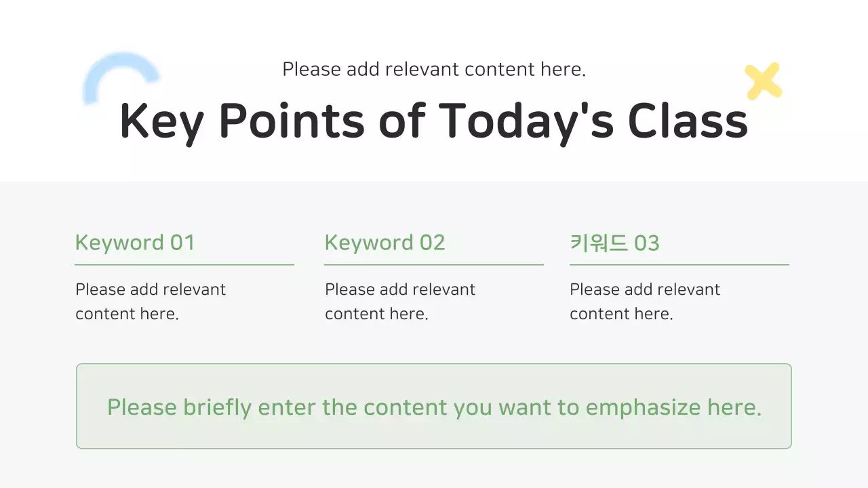Click the word 'Class' in the title
This screenshot has width=868, height=488.
point(687,122)
